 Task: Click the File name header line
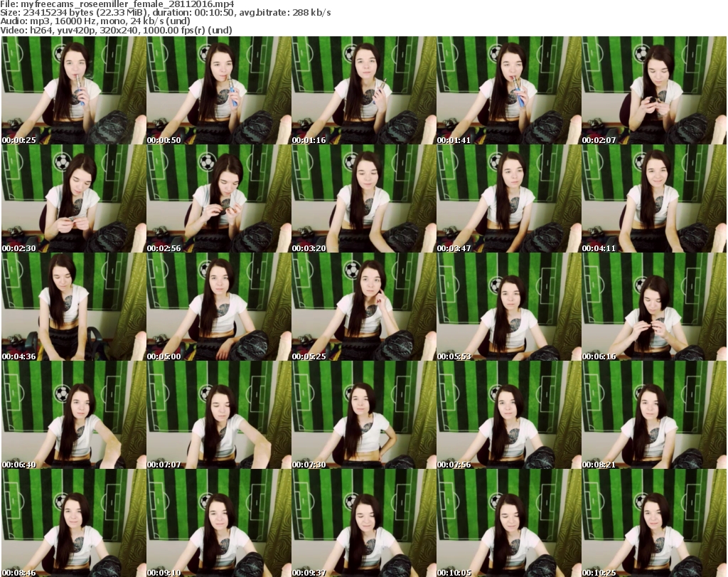tap(117, 4)
